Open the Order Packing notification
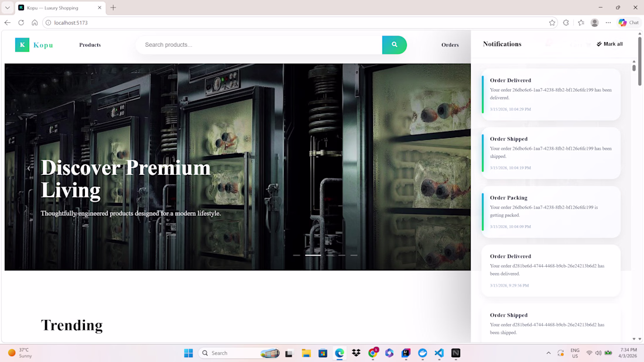 (551, 212)
